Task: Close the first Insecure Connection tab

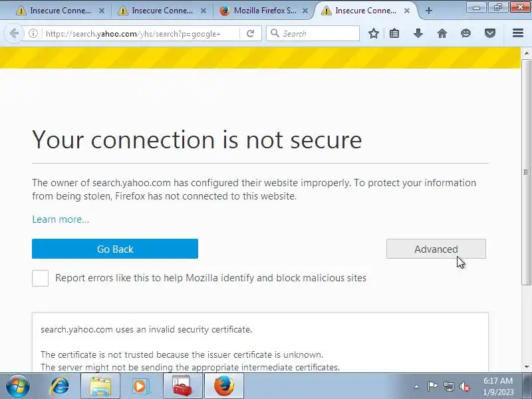Action: click(x=102, y=11)
